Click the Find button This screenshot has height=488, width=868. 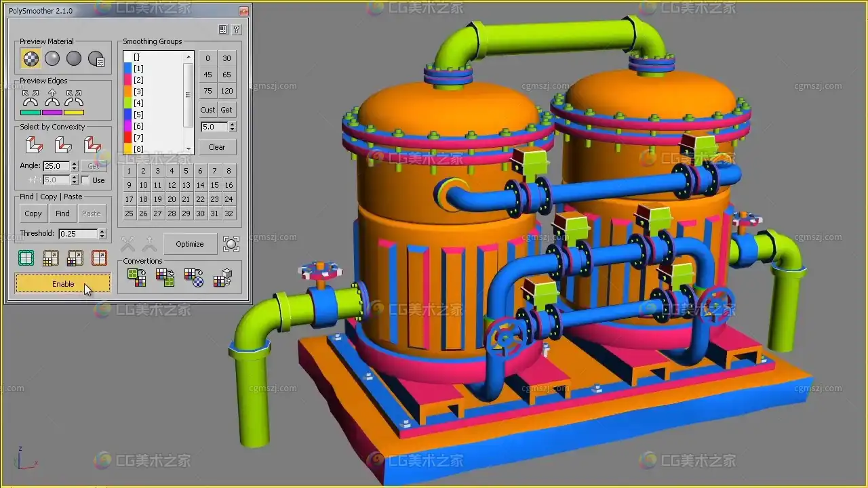[x=62, y=213]
